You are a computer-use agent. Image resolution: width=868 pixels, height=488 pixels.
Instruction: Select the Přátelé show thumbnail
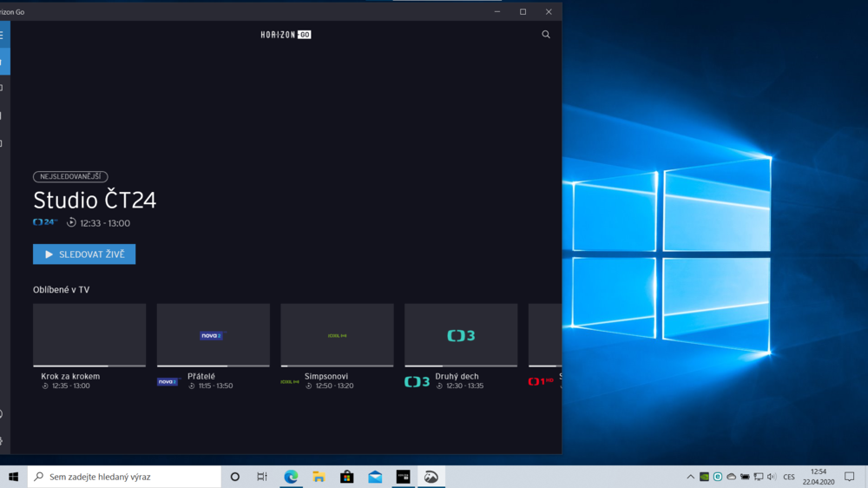(213, 335)
